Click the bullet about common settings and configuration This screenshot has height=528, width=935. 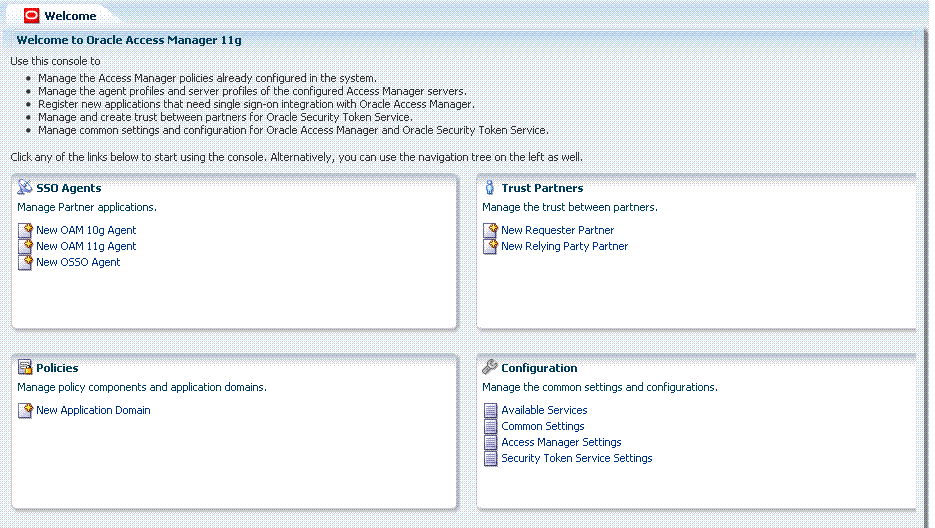click(x=293, y=130)
